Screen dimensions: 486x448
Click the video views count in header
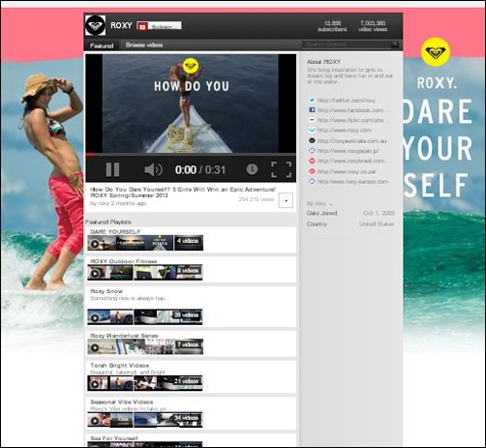click(373, 26)
